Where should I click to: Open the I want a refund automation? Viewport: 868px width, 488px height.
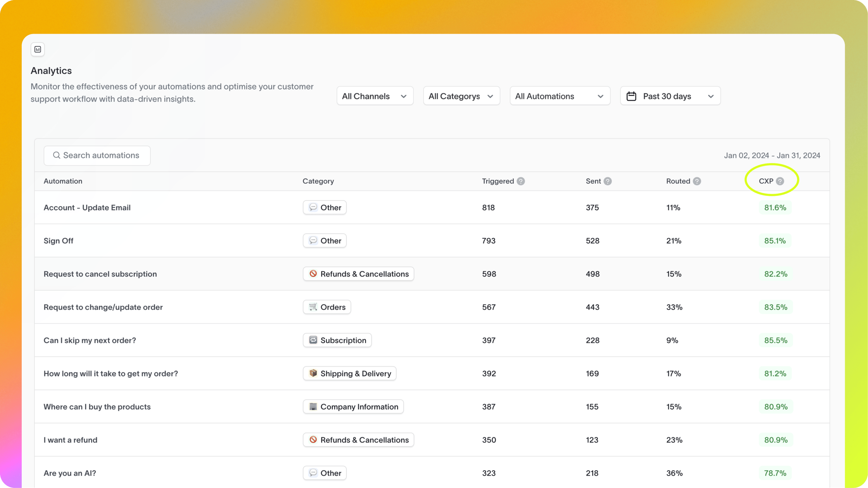tap(70, 440)
